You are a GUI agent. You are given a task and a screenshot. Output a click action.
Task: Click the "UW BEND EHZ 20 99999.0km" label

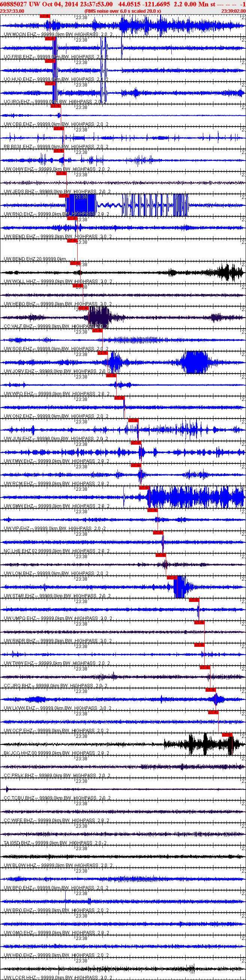(x=35, y=259)
